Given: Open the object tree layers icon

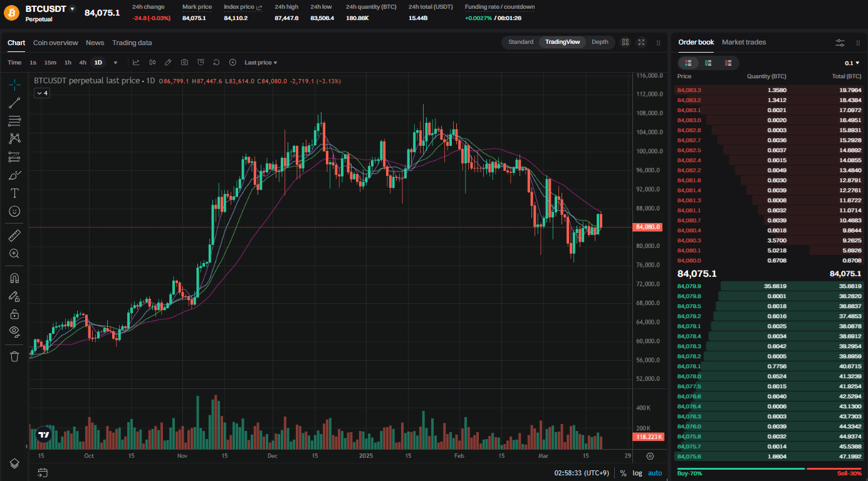Looking at the screenshot, I should point(14,463).
